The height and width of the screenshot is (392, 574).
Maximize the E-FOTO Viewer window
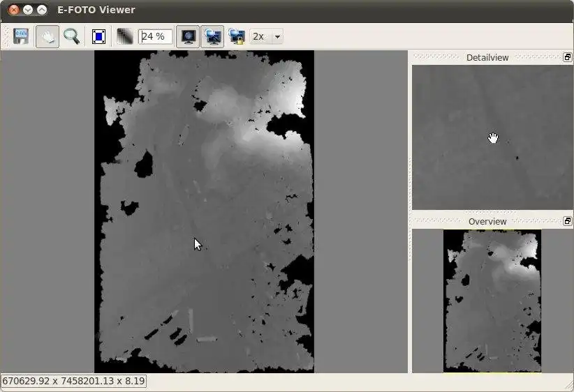click(42, 10)
